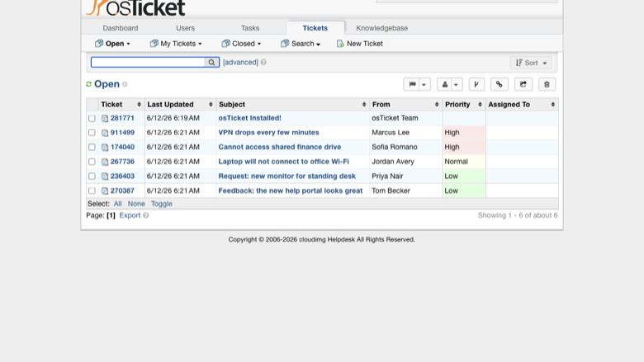644x362 pixels.
Task: Open 'Request: new monitor for standing desk'
Action: (x=286, y=176)
